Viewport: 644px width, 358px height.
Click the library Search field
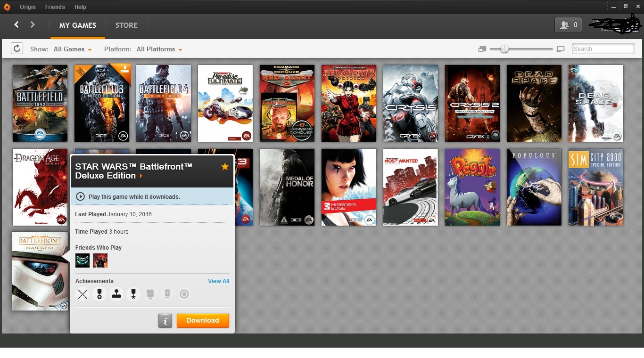coord(603,49)
